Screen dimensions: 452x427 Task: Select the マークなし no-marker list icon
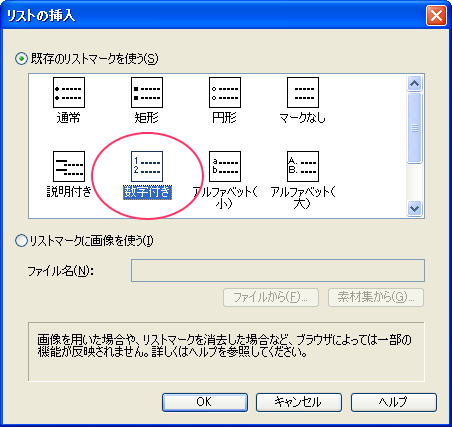[x=303, y=93]
